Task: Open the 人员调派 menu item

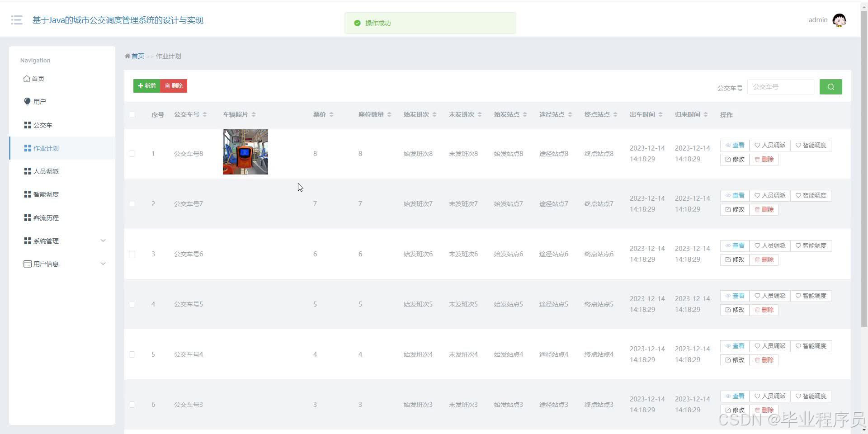Action: pos(62,171)
